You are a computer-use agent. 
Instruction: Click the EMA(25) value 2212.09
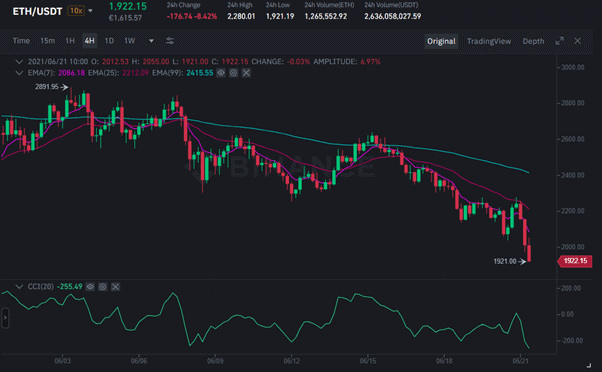click(x=135, y=73)
